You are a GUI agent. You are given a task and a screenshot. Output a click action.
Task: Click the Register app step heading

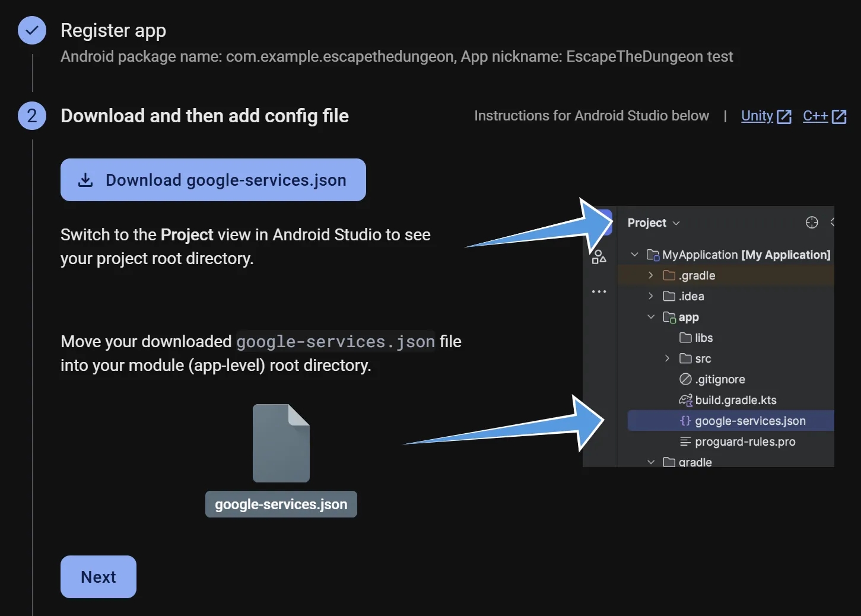click(x=113, y=30)
